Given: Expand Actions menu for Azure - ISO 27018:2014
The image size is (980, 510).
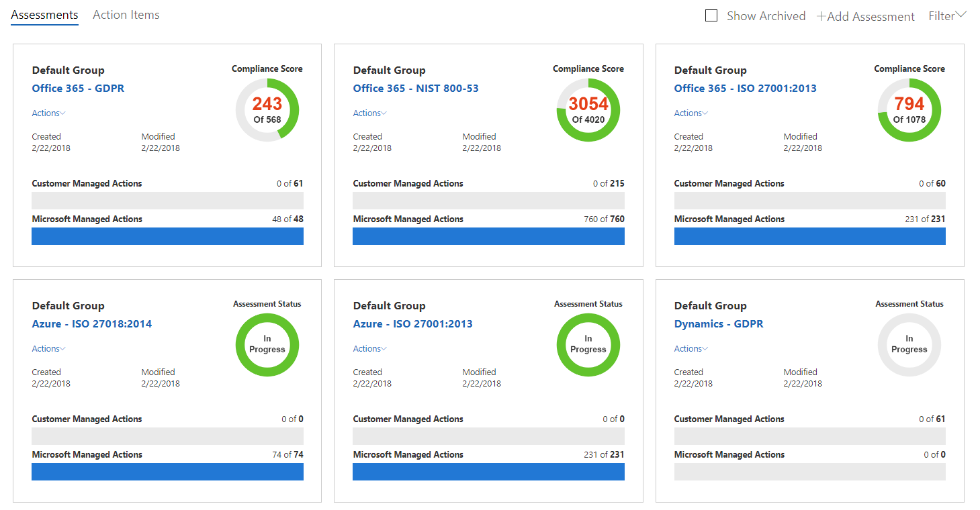Looking at the screenshot, I should [x=49, y=348].
